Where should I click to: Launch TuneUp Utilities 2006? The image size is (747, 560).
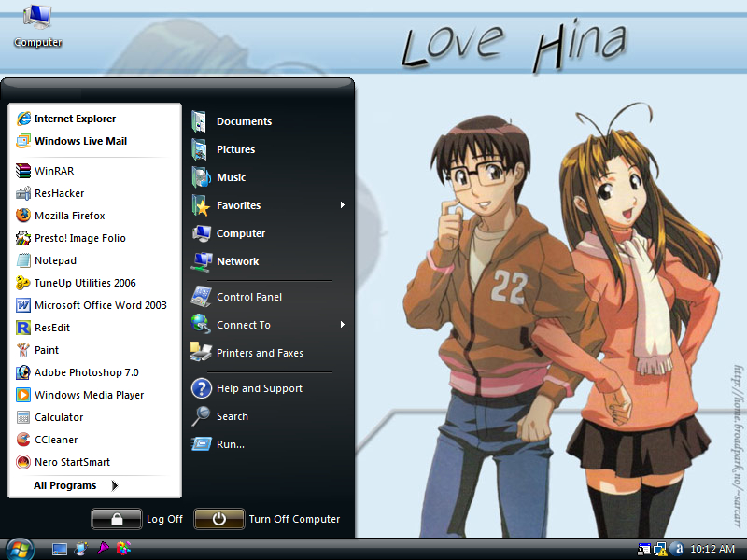click(76, 283)
